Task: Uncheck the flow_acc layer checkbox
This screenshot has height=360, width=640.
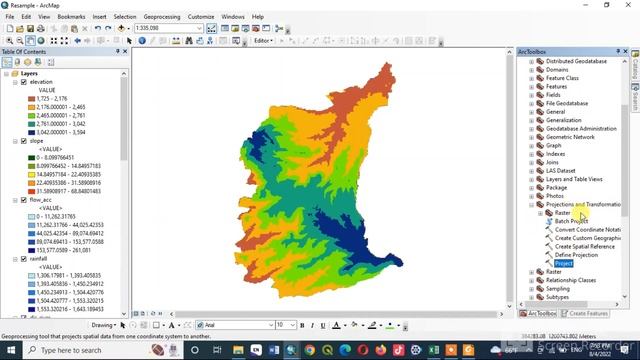Action: [24, 200]
